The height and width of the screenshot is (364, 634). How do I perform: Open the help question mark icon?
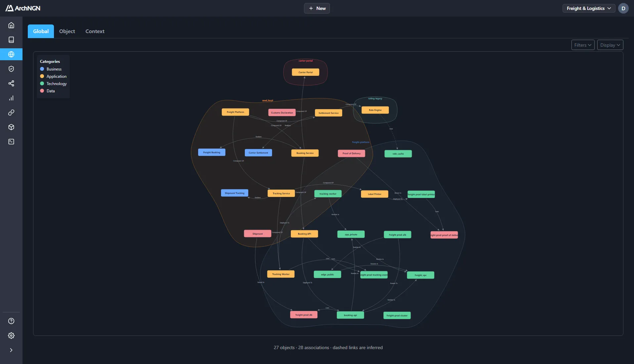pyautogui.click(x=11, y=321)
